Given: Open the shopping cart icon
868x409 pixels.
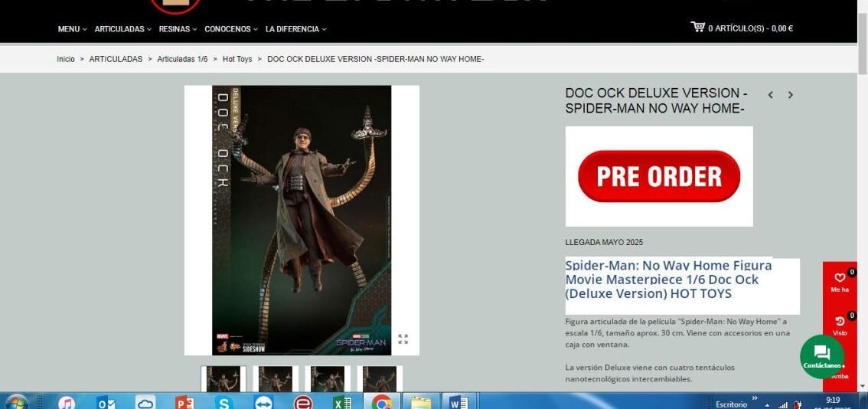Looking at the screenshot, I should click(697, 28).
